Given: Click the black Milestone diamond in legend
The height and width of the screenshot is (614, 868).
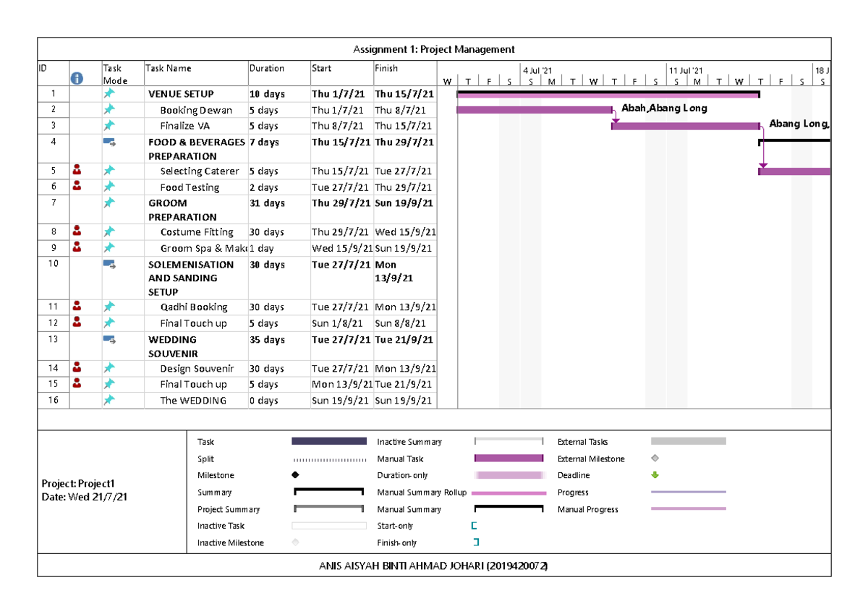Looking at the screenshot, I should (x=295, y=475).
